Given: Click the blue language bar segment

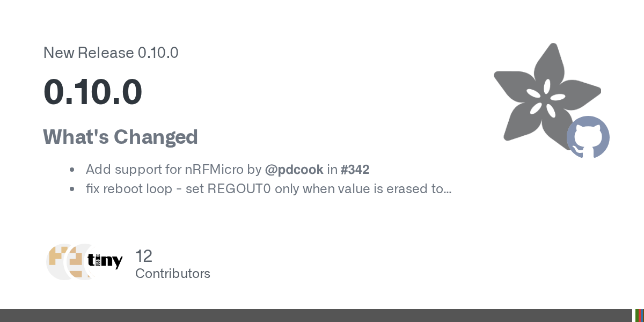Looking at the screenshot, I should [642, 316].
